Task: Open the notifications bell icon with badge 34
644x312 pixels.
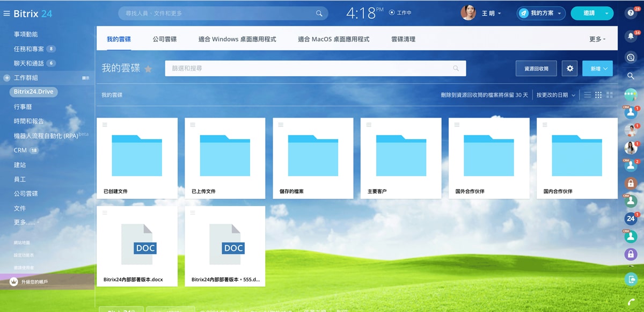Action: [x=631, y=36]
